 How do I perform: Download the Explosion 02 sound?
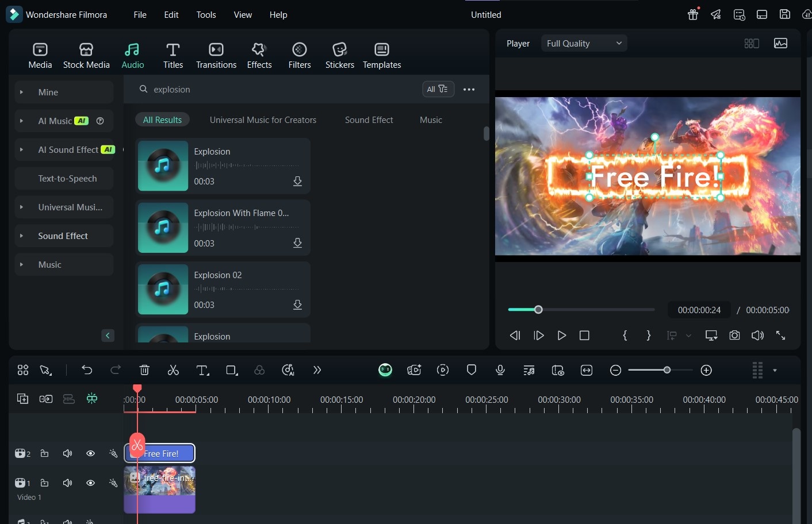tap(297, 305)
